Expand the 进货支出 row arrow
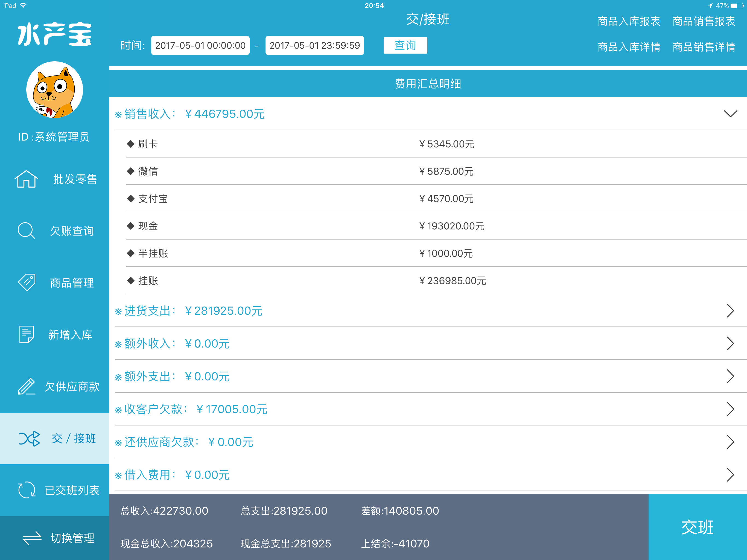Image resolution: width=747 pixels, height=560 pixels. pyautogui.click(x=730, y=311)
